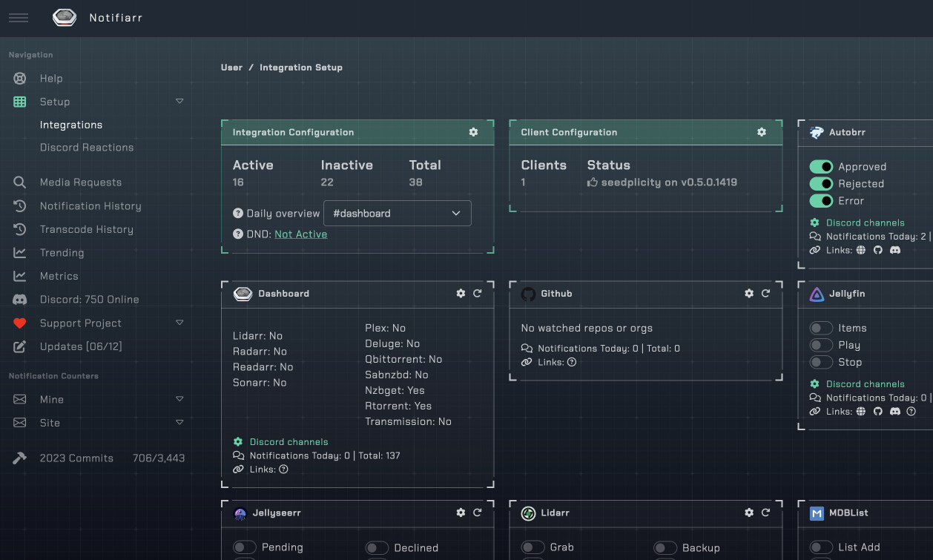The image size is (933, 560).
Task: Enable Jellyfin Play toggle
Action: click(x=821, y=345)
